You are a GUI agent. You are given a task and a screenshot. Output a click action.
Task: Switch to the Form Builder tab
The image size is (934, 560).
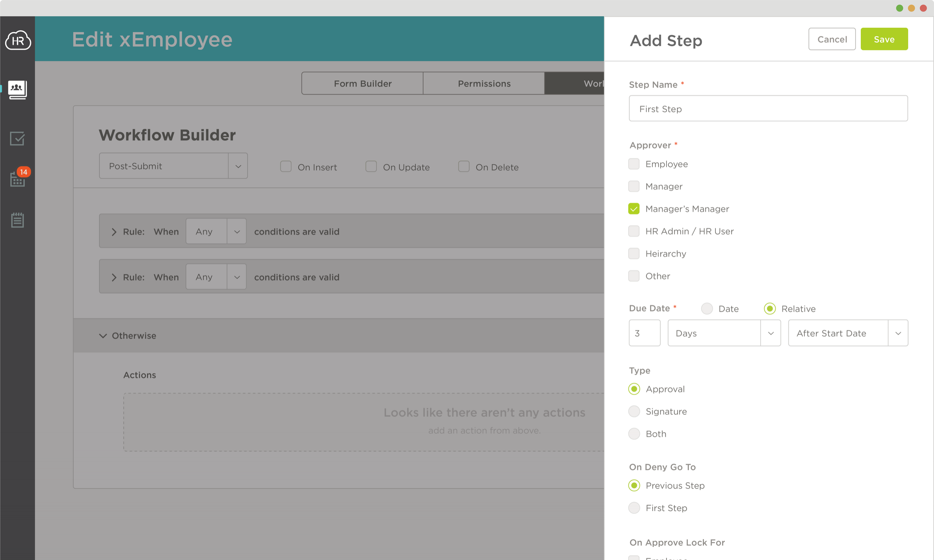click(x=362, y=83)
